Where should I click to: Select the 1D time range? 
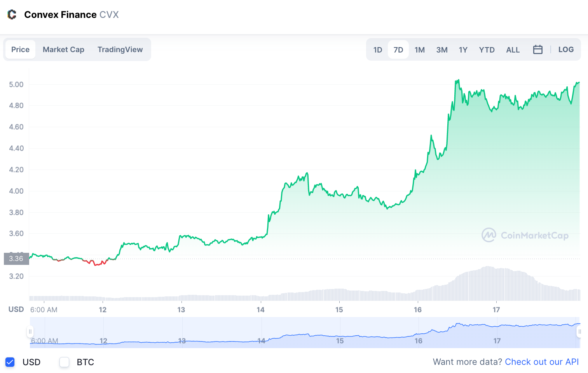click(x=378, y=50)
